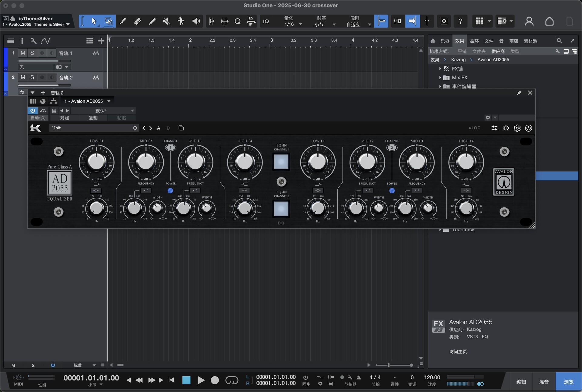The image size is (582, 392).
Task: Expand FX链 folder in browser
Action: click(440, 69)
